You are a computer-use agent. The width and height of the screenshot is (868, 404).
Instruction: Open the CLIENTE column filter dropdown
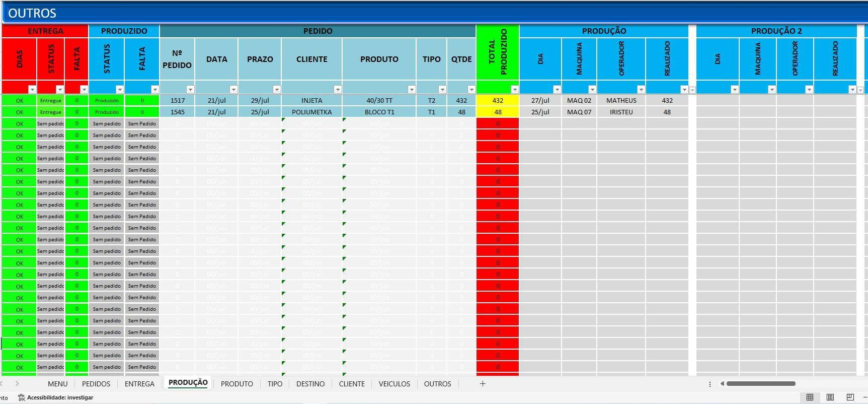(338, 90)
